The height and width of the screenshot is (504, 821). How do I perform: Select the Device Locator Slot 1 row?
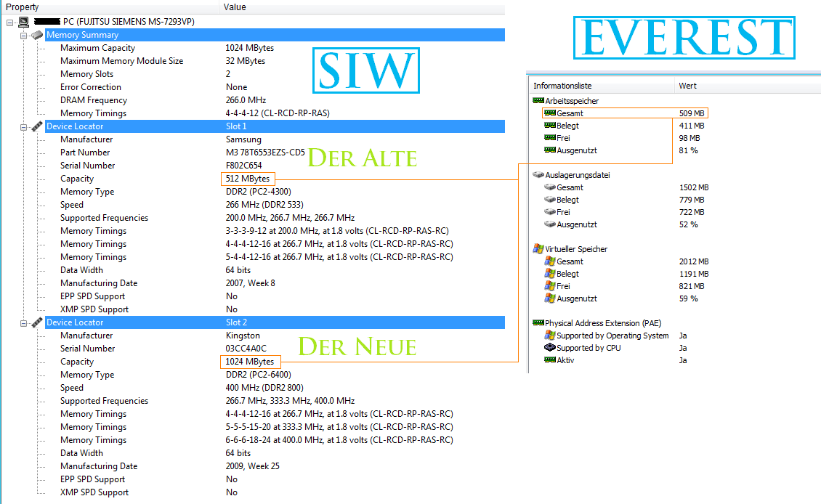click(x=275, y=126)
